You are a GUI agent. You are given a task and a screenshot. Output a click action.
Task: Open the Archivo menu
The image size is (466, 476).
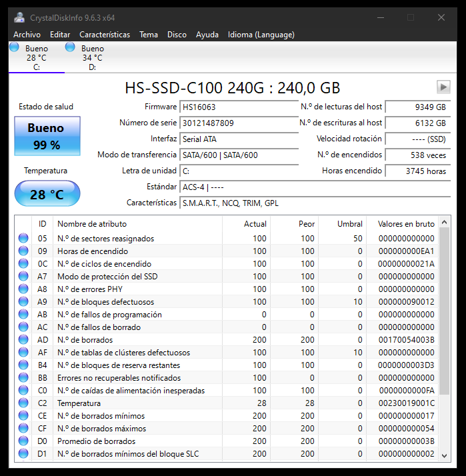tap(27, 35)
